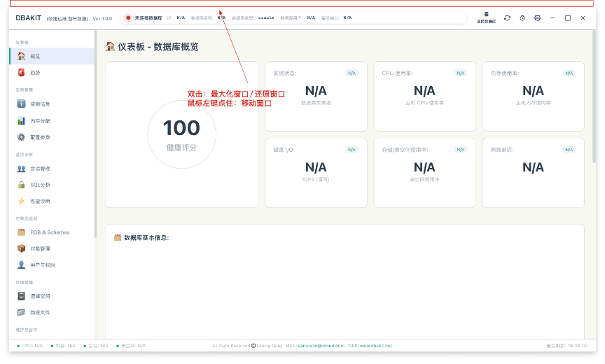Click the 仪表板 - 数据库概览 page title
This screenshot has width=605, height=364.
(153, 47)
